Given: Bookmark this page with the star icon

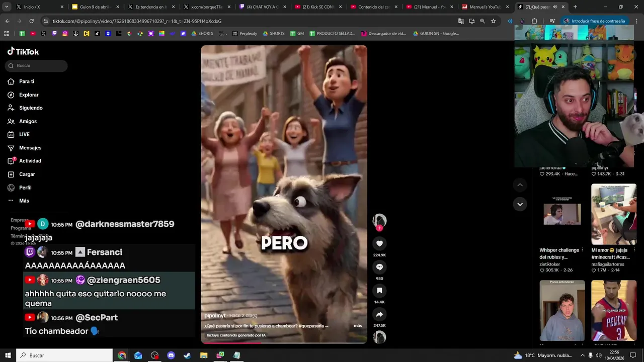Looking at the screenshot, I should click(x=494, y=21).
